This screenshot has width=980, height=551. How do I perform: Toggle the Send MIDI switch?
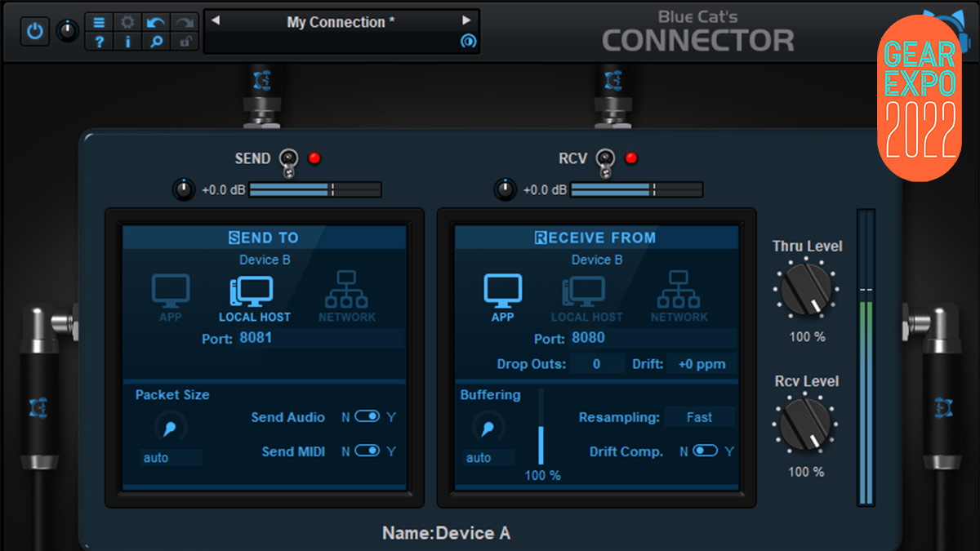[367, 451]
